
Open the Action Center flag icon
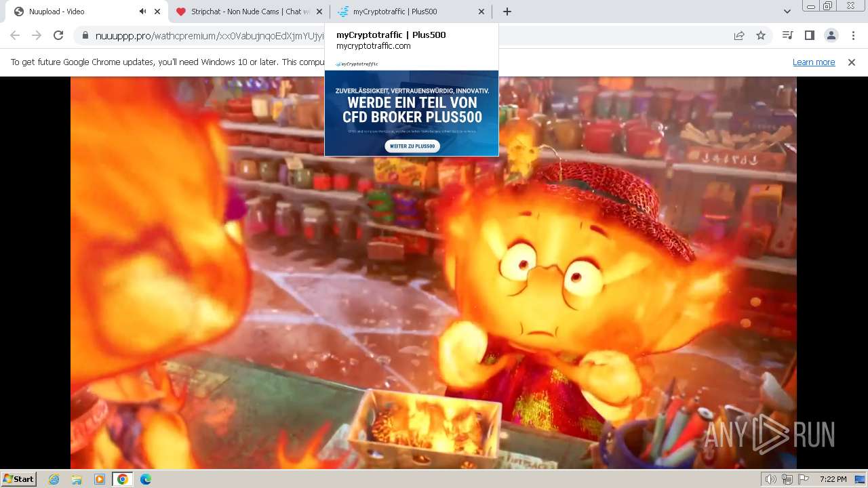(x=802, y=479)
